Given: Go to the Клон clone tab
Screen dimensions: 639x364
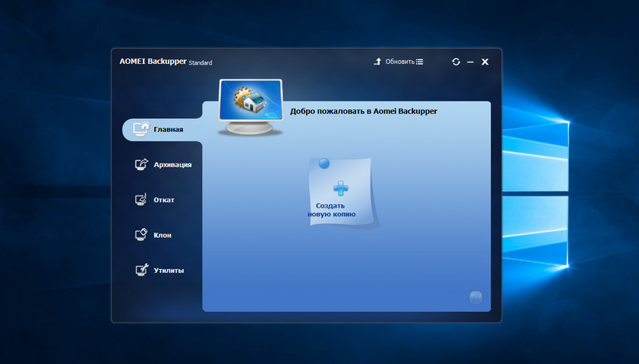Looking at the screenshot, I should coord(153,235).
